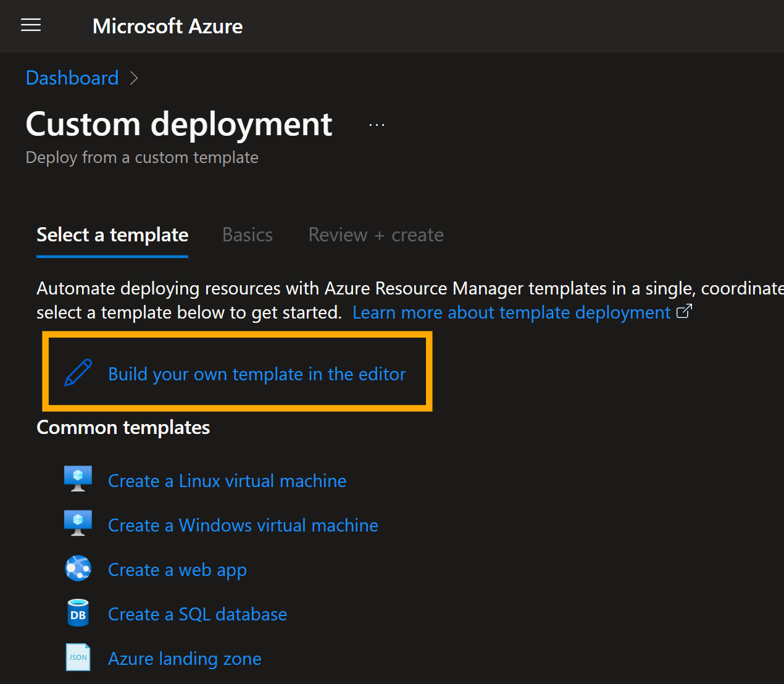784x684 pixels.
Task: Open the Create a SQL database template
Action: pos(197,614)
